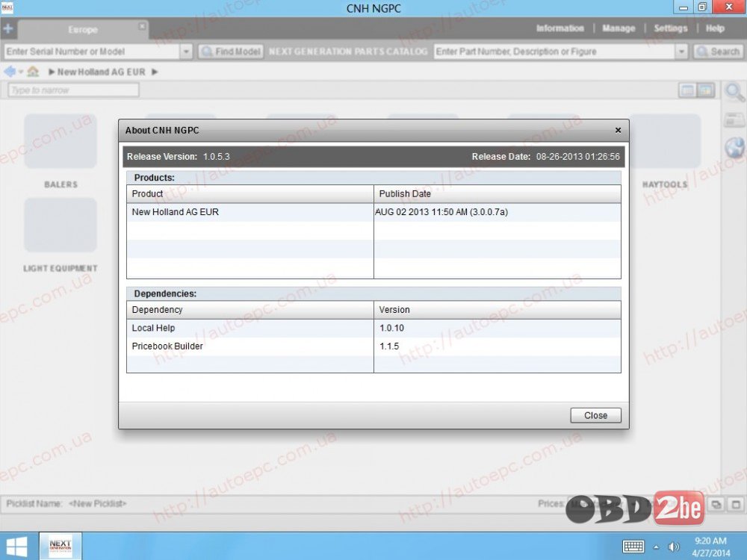Viewport: 747px width, 560px height.
Task: Switch to the Europe tab
Action: pyautogui.click(x=83, y=30)
